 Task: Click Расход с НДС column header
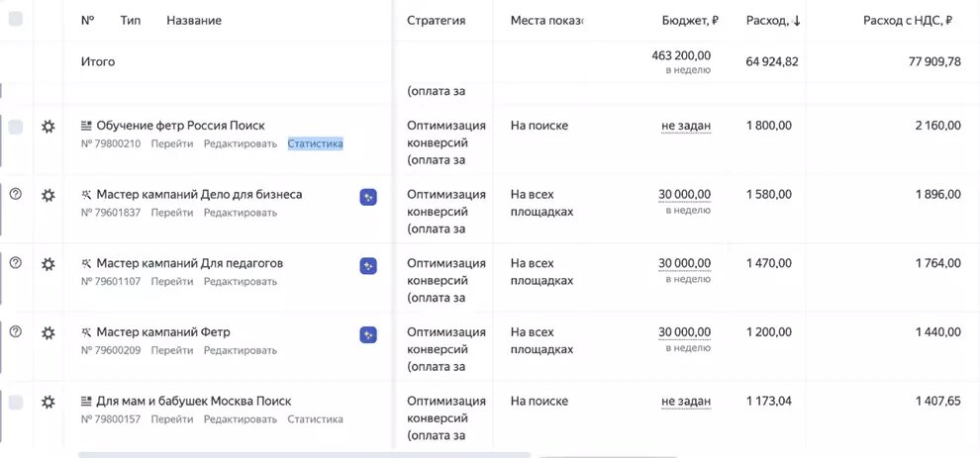908,21
